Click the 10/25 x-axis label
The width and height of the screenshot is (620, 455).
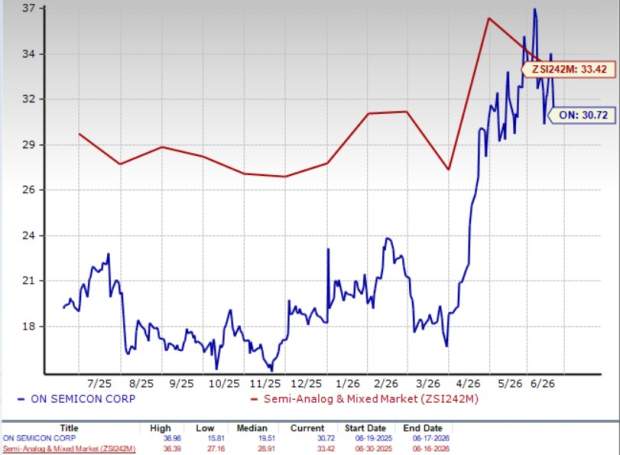(224, 384)
